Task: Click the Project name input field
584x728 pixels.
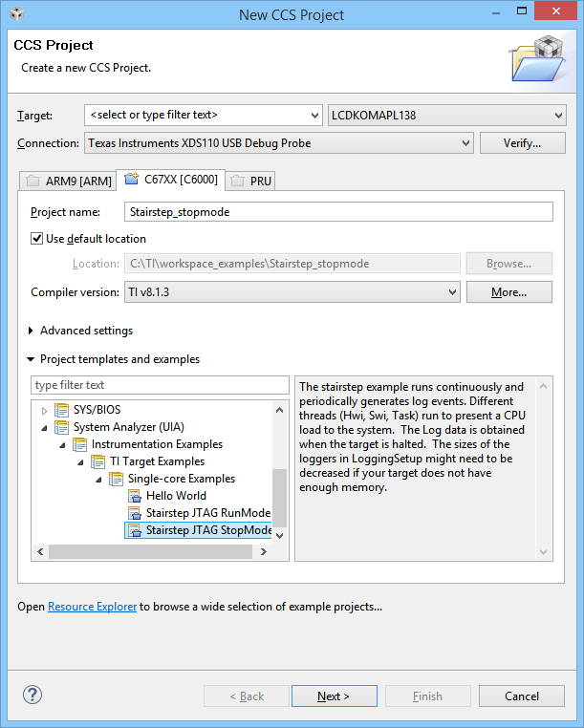Action: pos(338,212)
